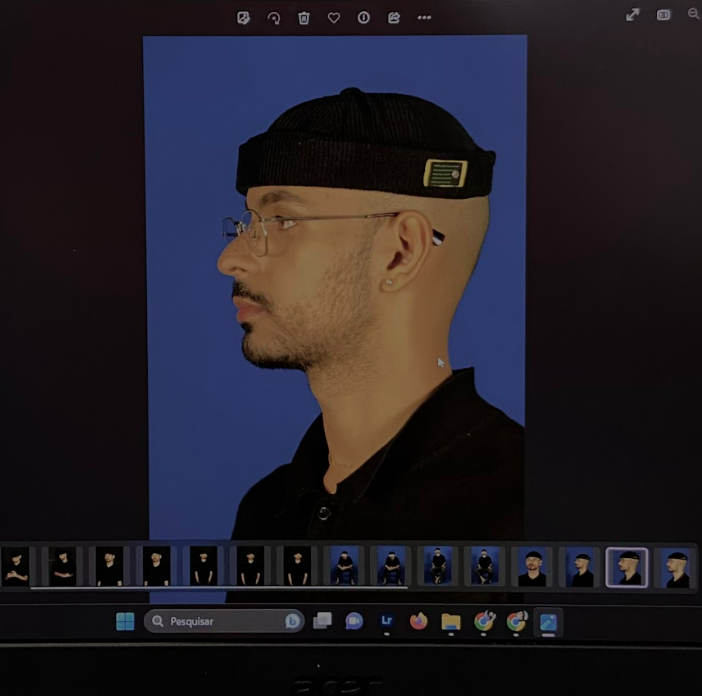702x696 pixels.
Task: Open the thumbnail right of the highlighted one
Action: click(675, 567)
